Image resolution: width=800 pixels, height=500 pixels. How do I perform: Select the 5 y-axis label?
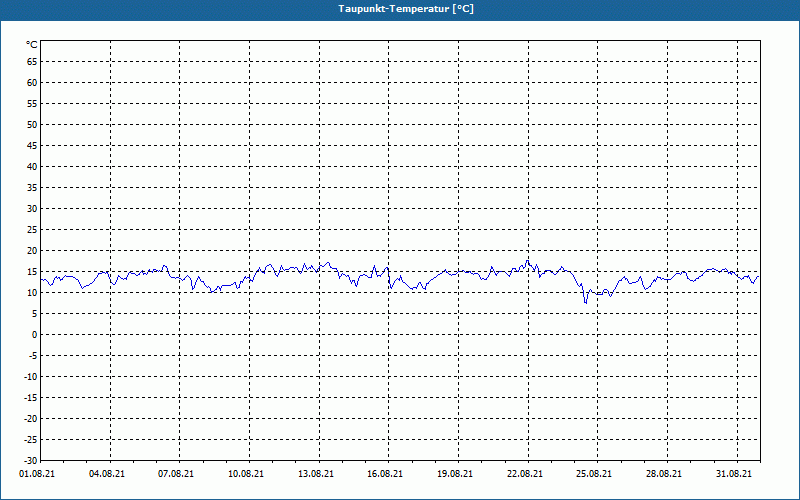[35, 314]
